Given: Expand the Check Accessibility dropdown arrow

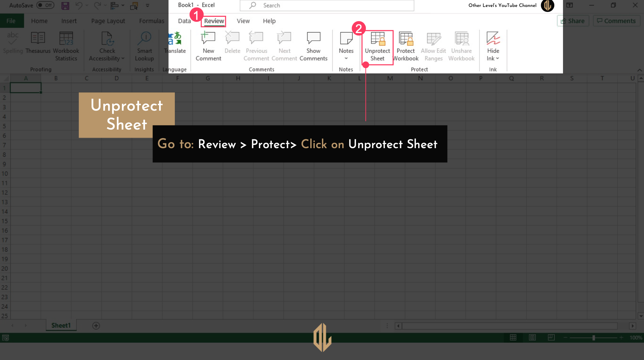Looking at the screenshot, I should 123,59.
